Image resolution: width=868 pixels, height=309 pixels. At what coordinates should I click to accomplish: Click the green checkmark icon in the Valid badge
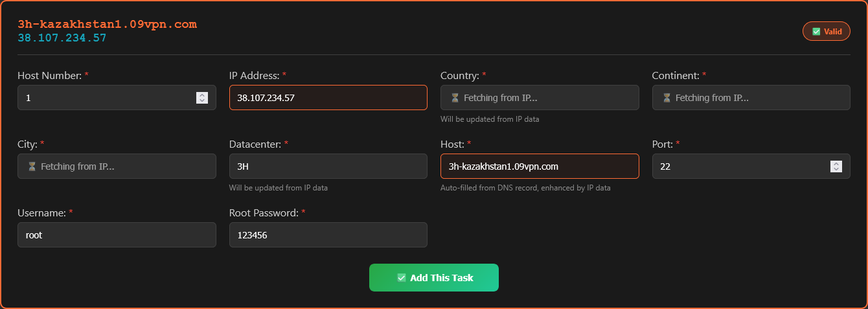tap(816, 31)
